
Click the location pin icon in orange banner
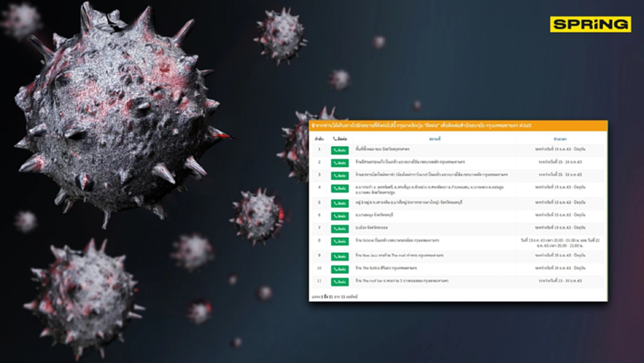coord(313,126)
